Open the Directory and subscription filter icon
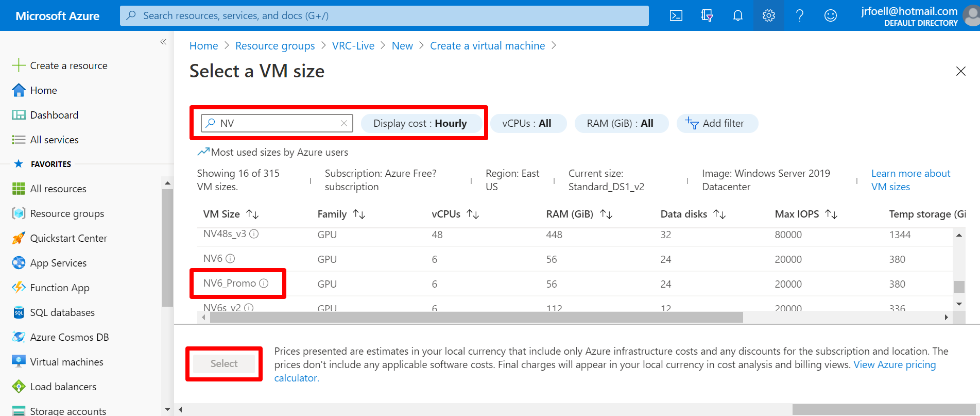Viewport: 980px width, 416px height. point(707,15)
